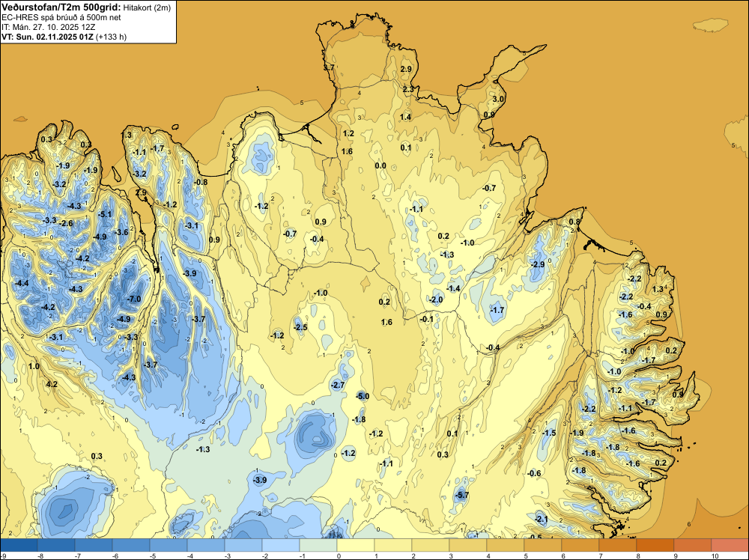Click the 2.3 temperature value
The width and height of the screenshot is (749, 560).
click(408, 89)
